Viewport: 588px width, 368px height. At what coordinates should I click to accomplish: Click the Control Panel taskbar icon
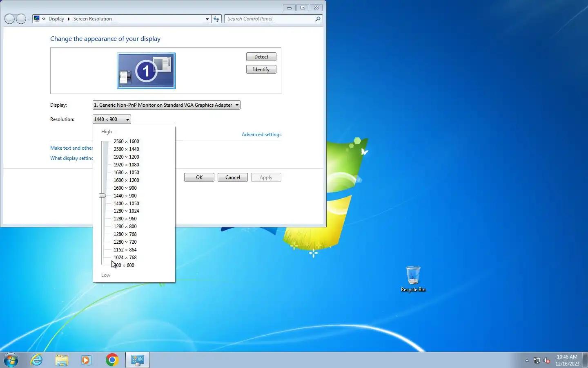pos(137,360)
